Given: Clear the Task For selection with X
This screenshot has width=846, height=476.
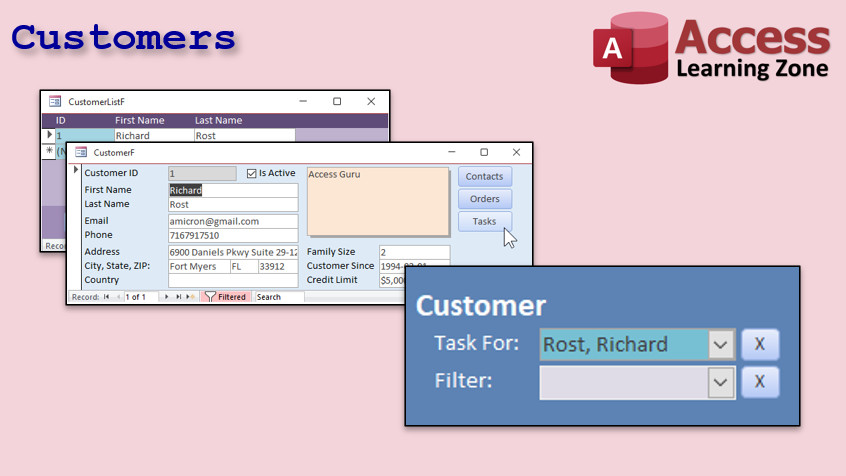Looking at the screenshot, I should pos(759,345).
